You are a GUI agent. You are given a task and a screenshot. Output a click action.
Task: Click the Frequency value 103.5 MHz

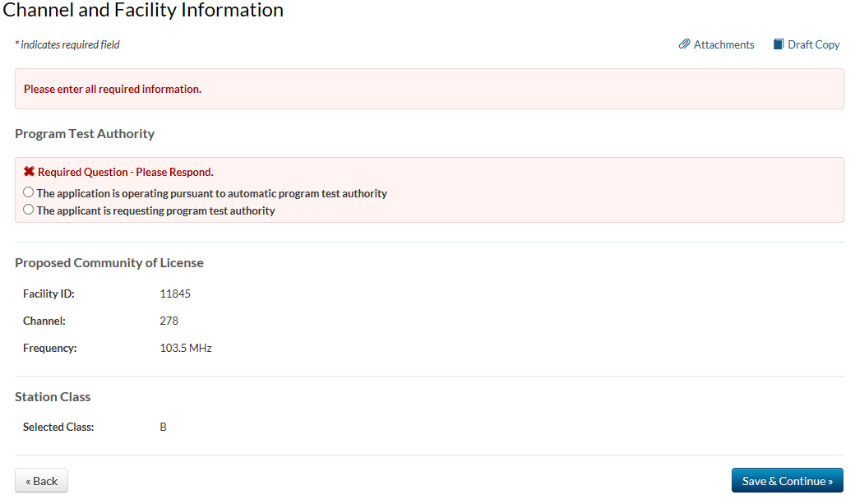click(186, 348)
